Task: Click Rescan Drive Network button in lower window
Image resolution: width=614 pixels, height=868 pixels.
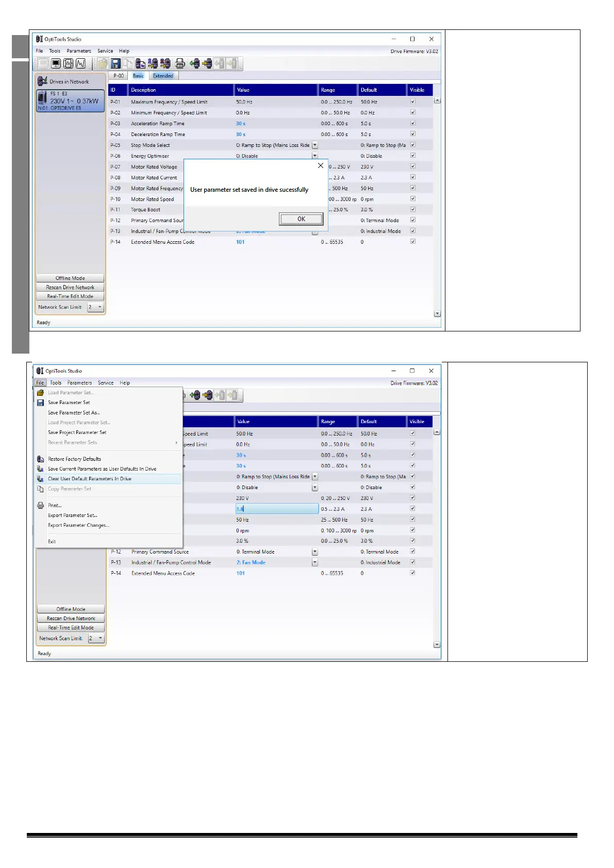Action: point(71,619)
